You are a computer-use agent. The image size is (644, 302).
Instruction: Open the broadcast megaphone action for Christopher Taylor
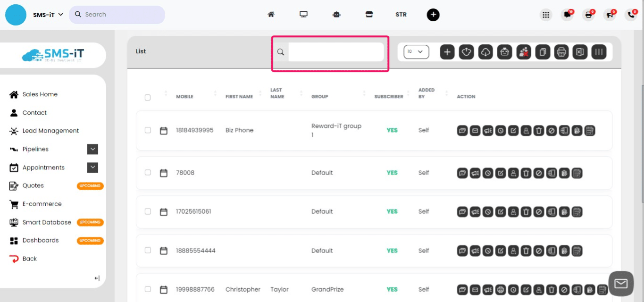tap(487, 289)
